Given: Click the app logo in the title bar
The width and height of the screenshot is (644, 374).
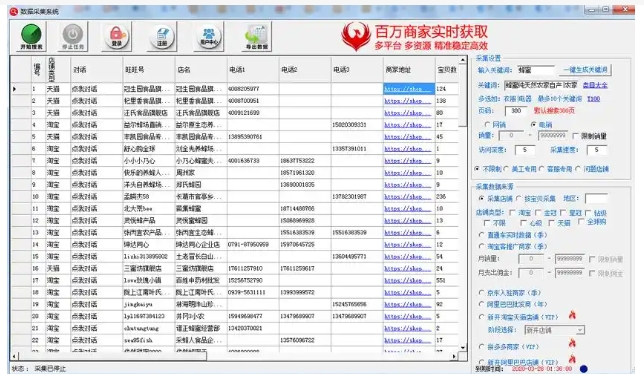Looking at the screenshot, I should (14, 11).
